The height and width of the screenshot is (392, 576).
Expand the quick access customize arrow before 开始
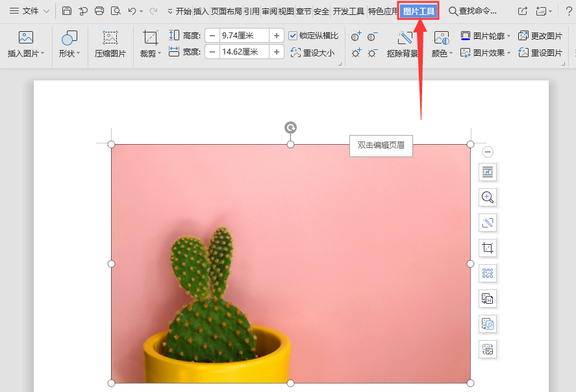click(x=170, y=12)
